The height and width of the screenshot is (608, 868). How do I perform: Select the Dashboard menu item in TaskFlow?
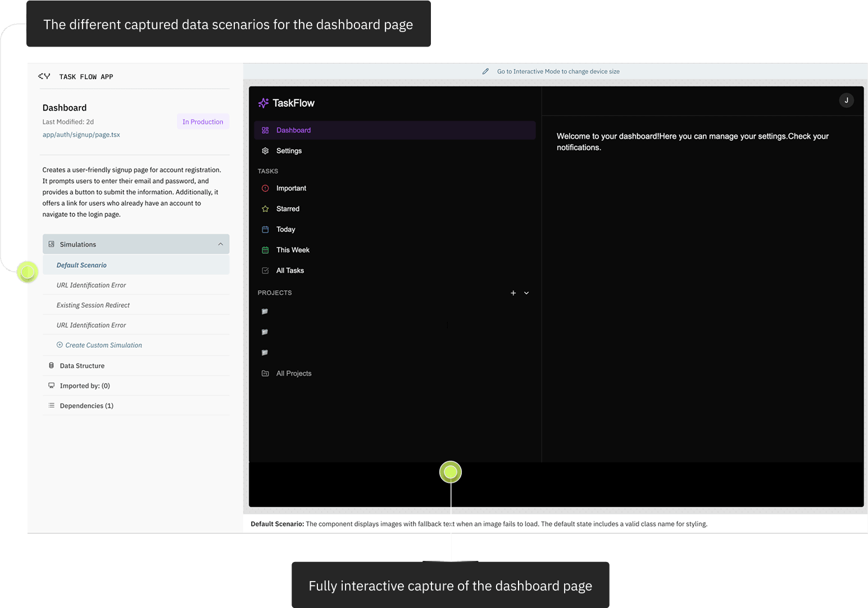[293, 130]
